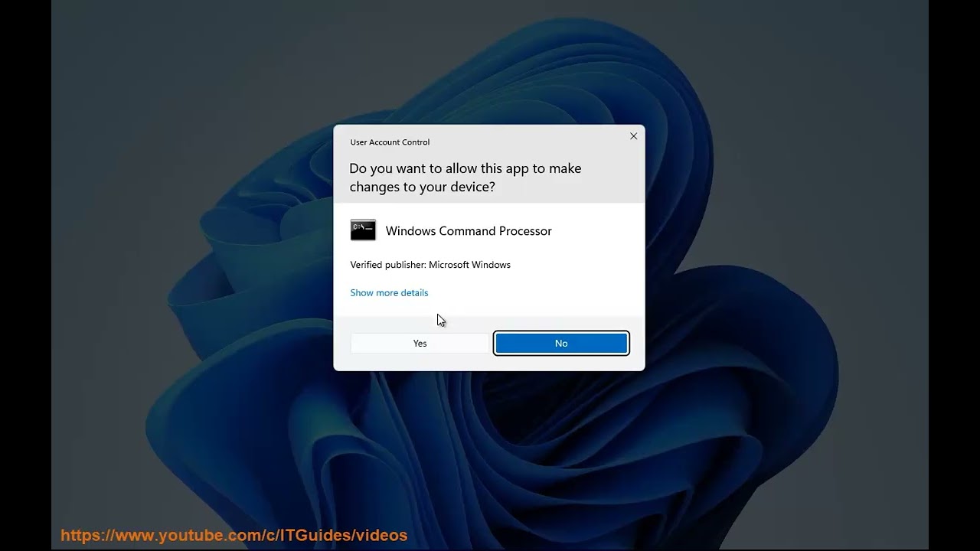Click Verified publisher: Microsoft Windows text

430,265
